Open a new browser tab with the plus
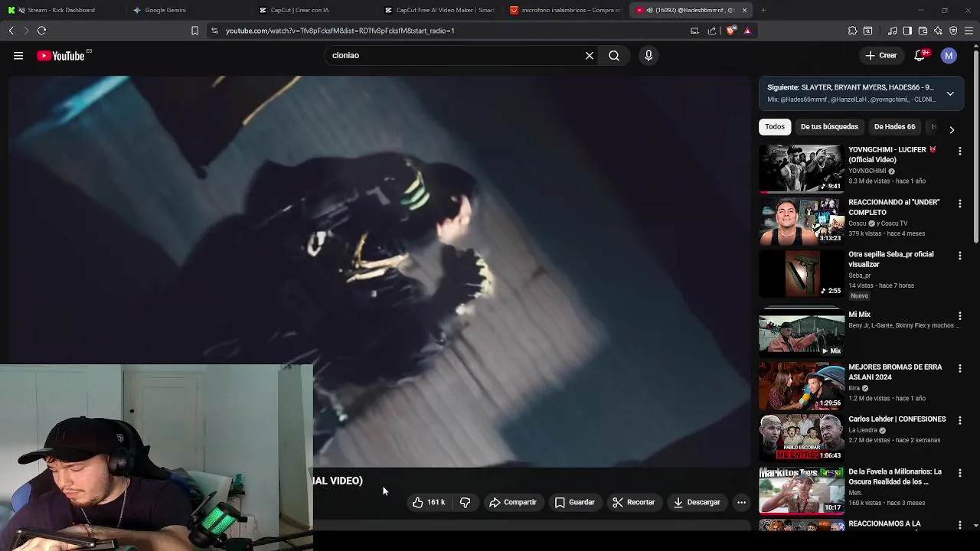Image resolution: width=980 pixels, height=551 pixels. pos(763,10)
